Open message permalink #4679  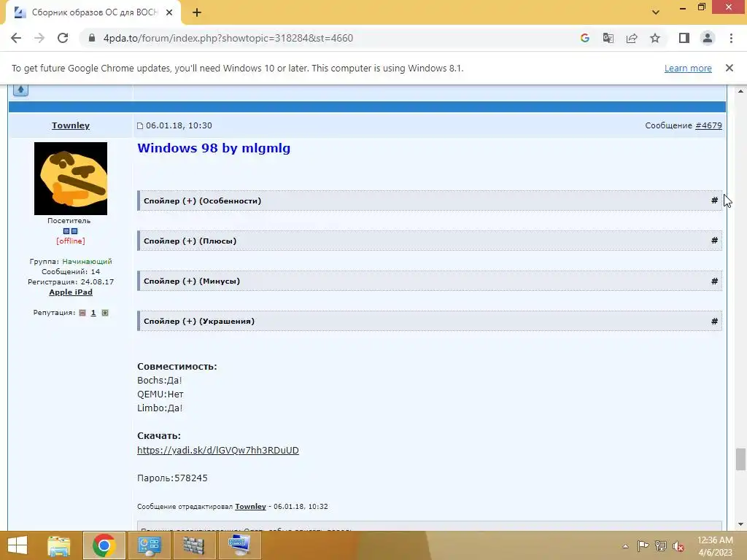point(708,125)
